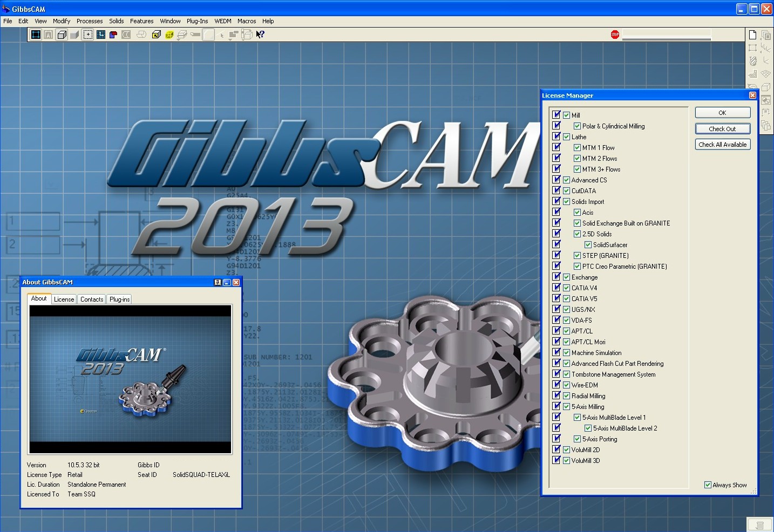This screenshot has height=532, width=774.
Task: Toggle the Wire-EDM checkbox
Action: pos(566,385)
